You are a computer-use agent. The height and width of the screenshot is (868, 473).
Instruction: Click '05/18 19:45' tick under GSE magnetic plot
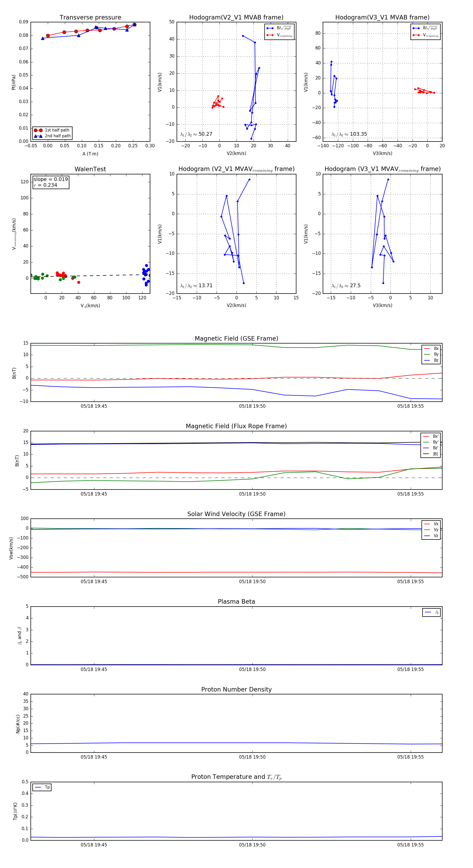(x=94, y=406)
